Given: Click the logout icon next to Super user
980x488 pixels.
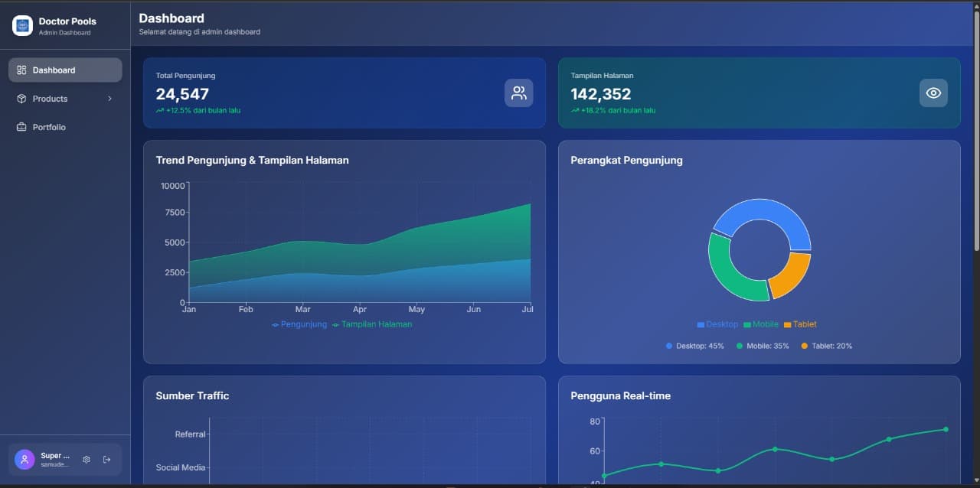Looking at the screenshot, I should (x=107, y=459).
